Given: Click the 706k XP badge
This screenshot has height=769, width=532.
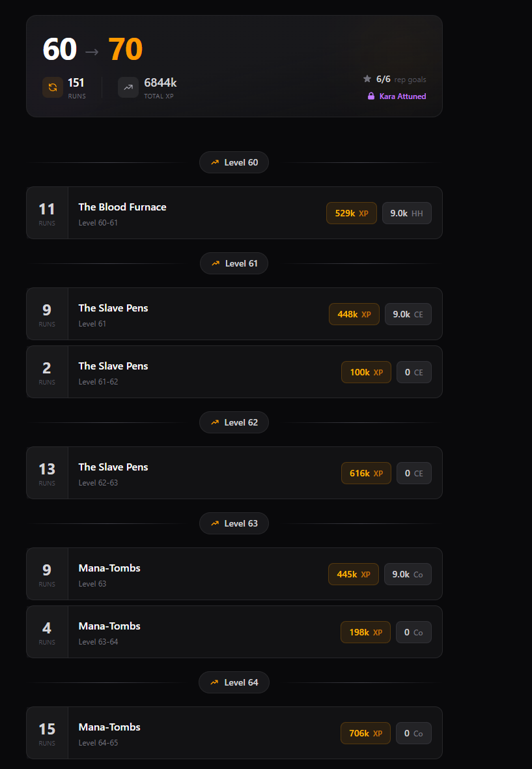Looking at the screenshot, I should pyautogui.click(x=365, y=733).
